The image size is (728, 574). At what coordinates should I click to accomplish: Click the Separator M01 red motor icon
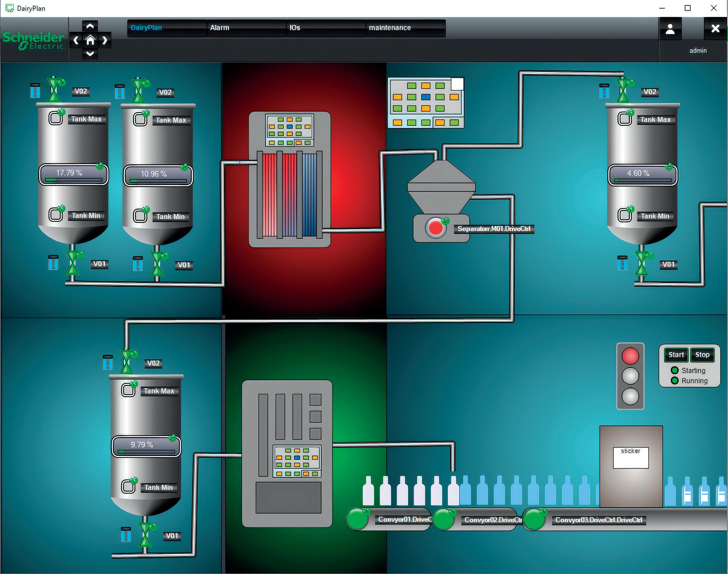435,228
